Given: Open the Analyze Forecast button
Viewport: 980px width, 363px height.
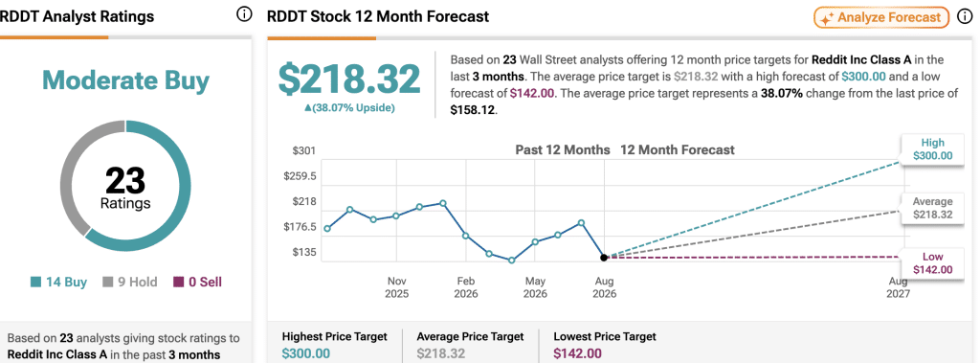Looking at the screenshot, I should pyautogui.click(x=881, y=17).
